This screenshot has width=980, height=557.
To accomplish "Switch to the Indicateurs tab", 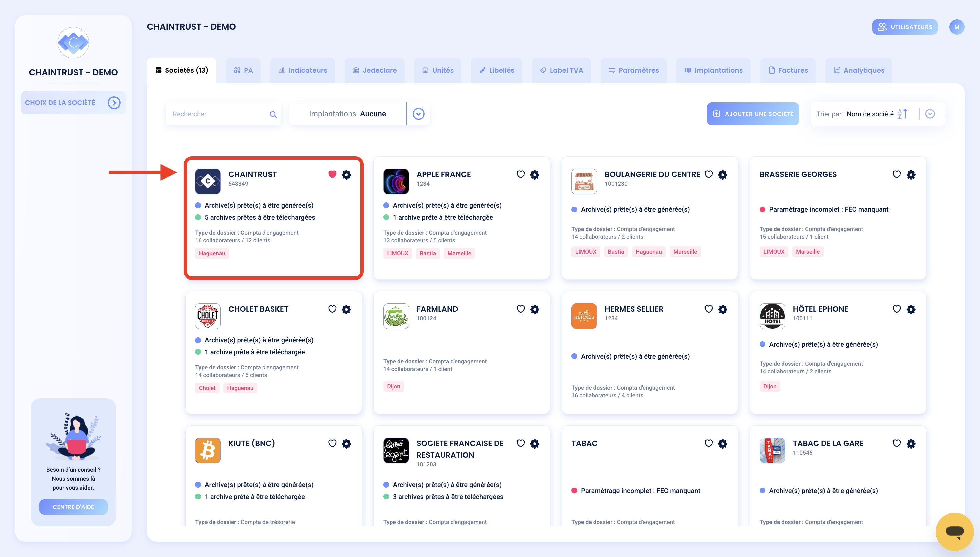I will 303,70.
